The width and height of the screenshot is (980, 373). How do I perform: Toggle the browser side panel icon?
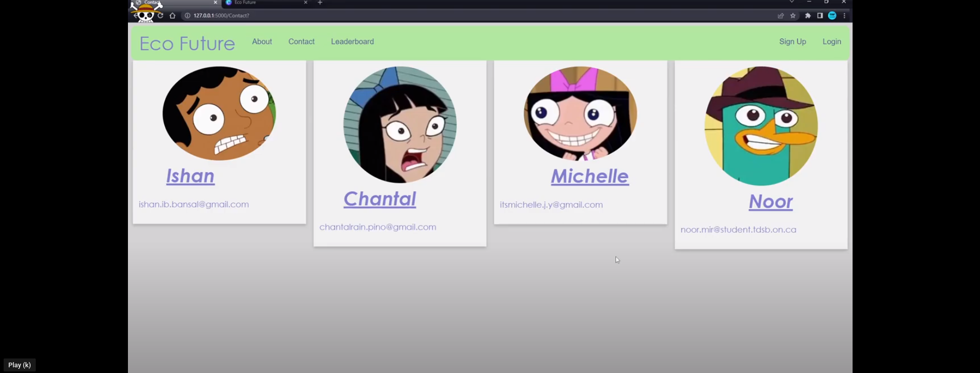820,16
